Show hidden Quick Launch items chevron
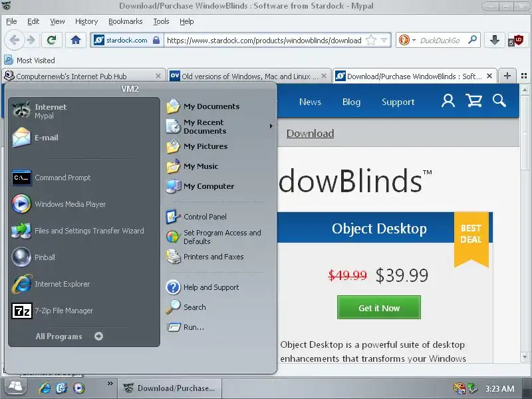 pos(110,384)
